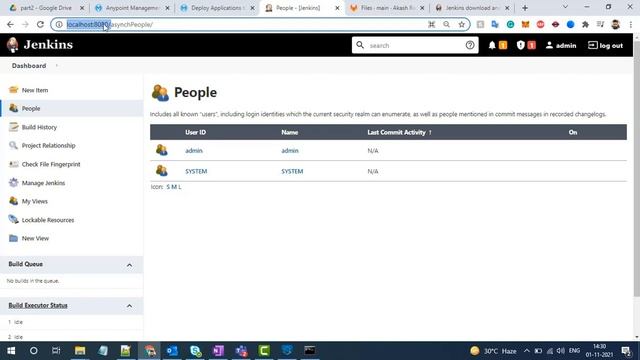Click the Manage Jenkins gear icon

[x=13, y=182]
